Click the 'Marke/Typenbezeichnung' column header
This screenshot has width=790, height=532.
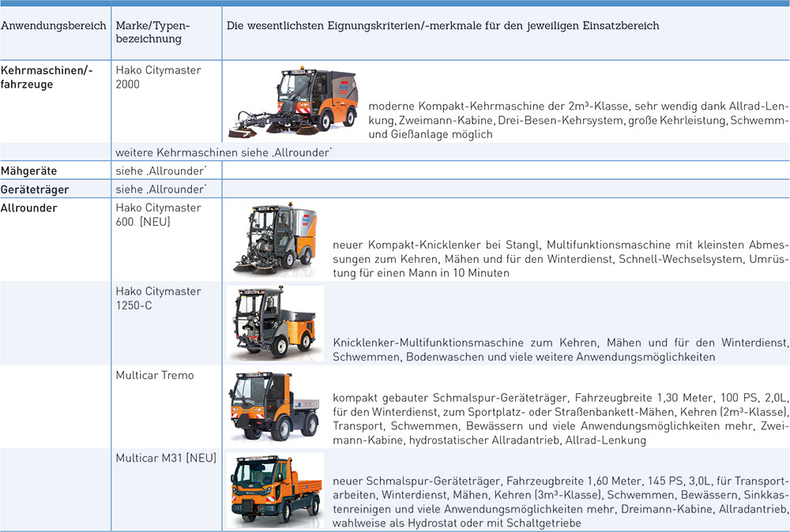pos(152,32)
